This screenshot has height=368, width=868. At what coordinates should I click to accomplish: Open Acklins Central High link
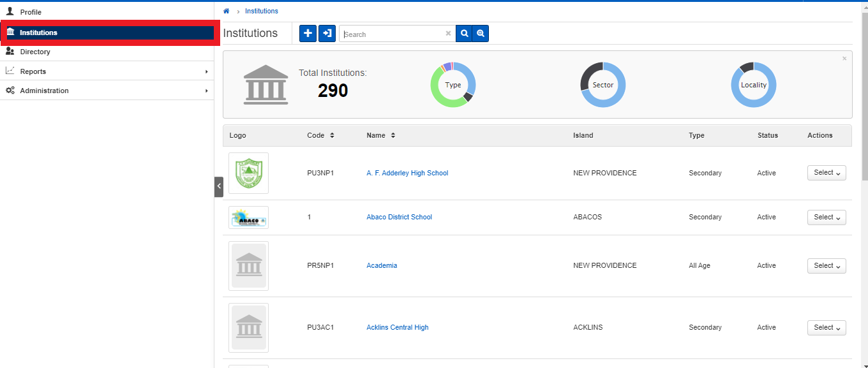click(398, 327)
